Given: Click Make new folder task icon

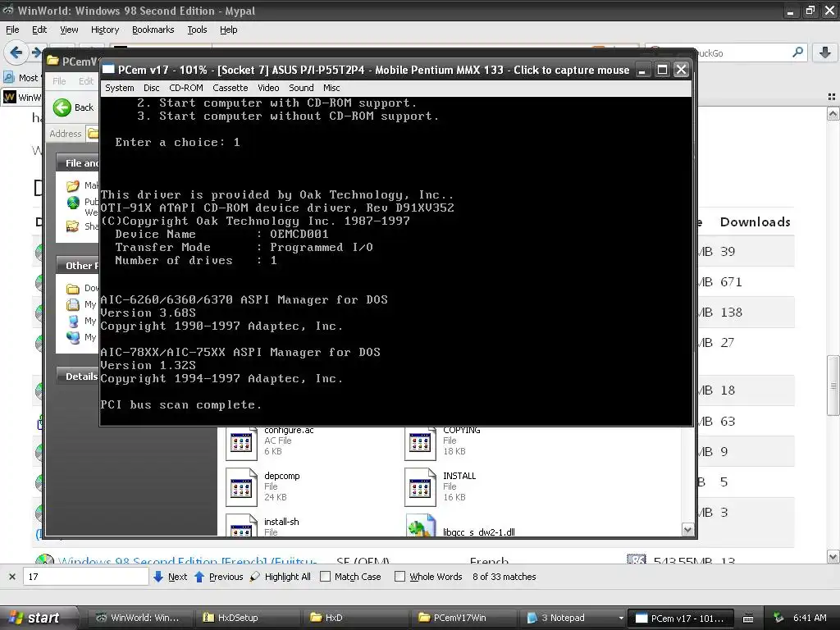Looking at the screenshot, I should 73,185.
